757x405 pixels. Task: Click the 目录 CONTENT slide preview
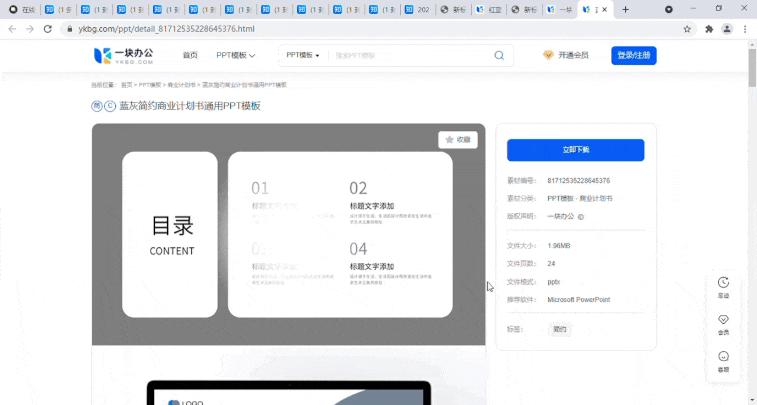coord(289,235)
